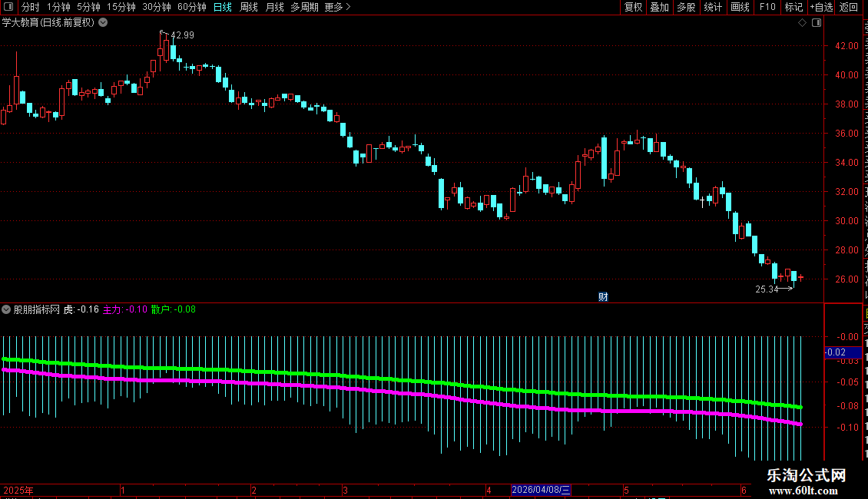
Task: Click the 26.00 price axis label
Action: pos(847,279)
